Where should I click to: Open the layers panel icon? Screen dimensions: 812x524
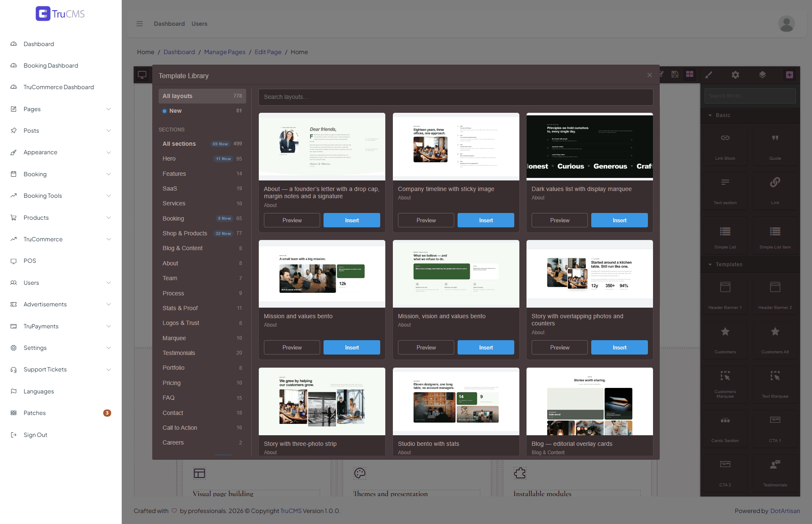pyautogui.click(x=762, y=75)
